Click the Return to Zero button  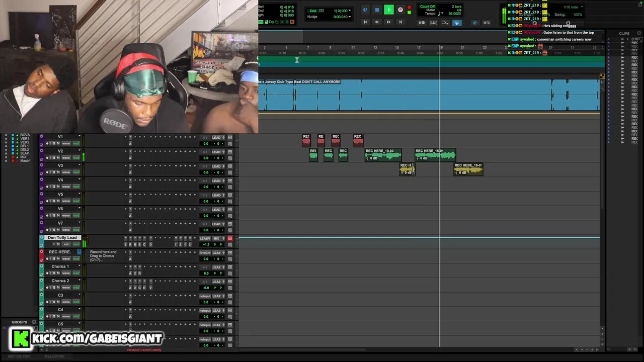coord(365,22)
